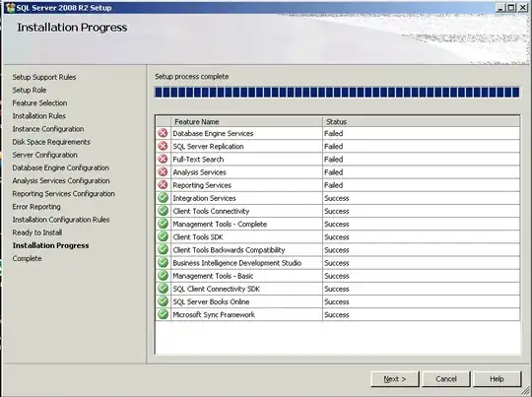The image size is (532, 397).
Task: Click the Success status of SQL Server Books Online
Action: tap(337, 301)
